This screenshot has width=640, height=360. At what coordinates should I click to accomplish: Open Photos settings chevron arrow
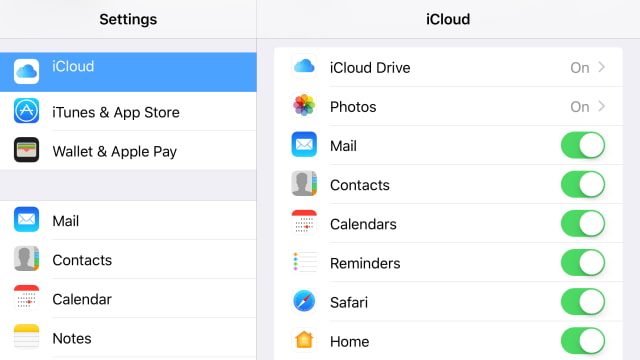point(602,106)
